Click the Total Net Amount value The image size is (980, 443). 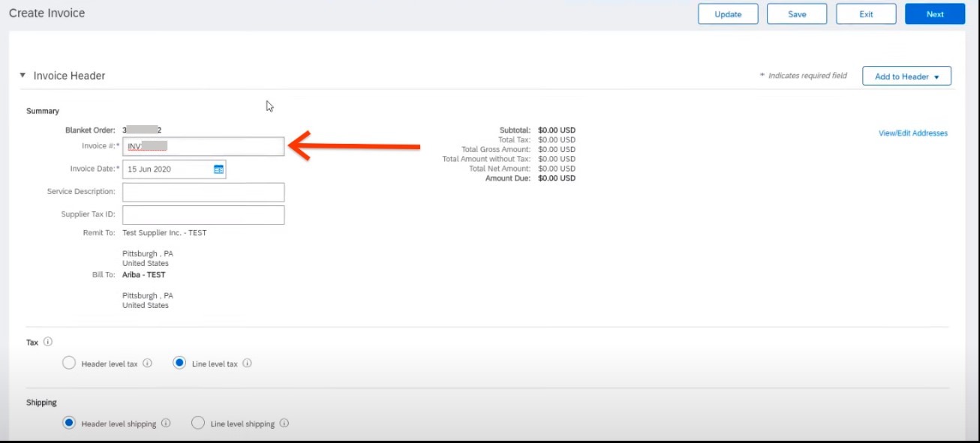coord(557,169)
